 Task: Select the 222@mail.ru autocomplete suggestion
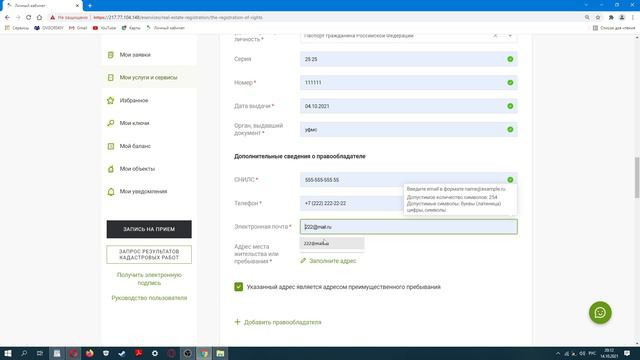pyautogui.click(x=332, y=243)
